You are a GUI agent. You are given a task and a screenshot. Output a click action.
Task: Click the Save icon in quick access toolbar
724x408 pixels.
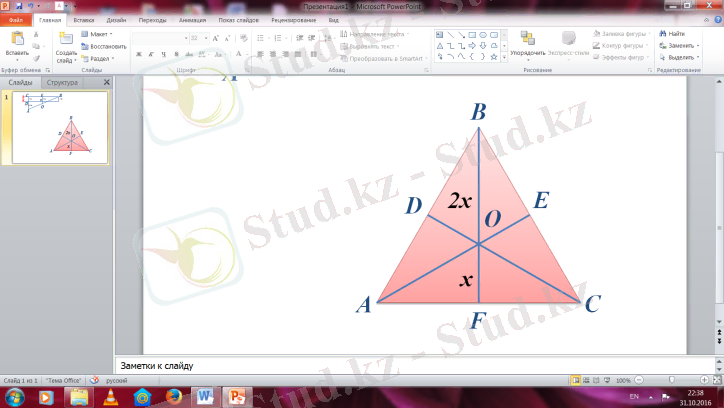click(19, 6)
